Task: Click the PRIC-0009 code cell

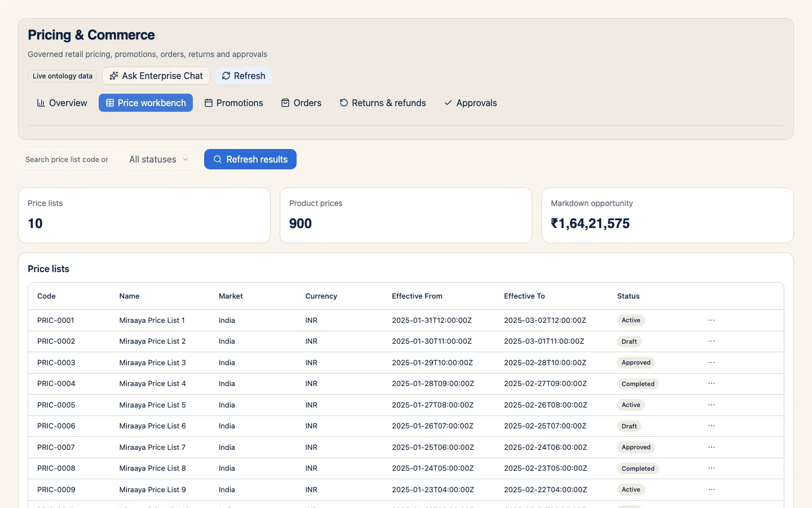Action: point(56,489)
